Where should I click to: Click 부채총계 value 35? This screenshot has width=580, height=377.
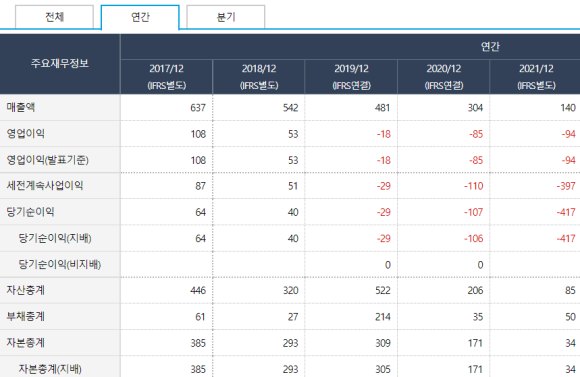pos(478,317)
